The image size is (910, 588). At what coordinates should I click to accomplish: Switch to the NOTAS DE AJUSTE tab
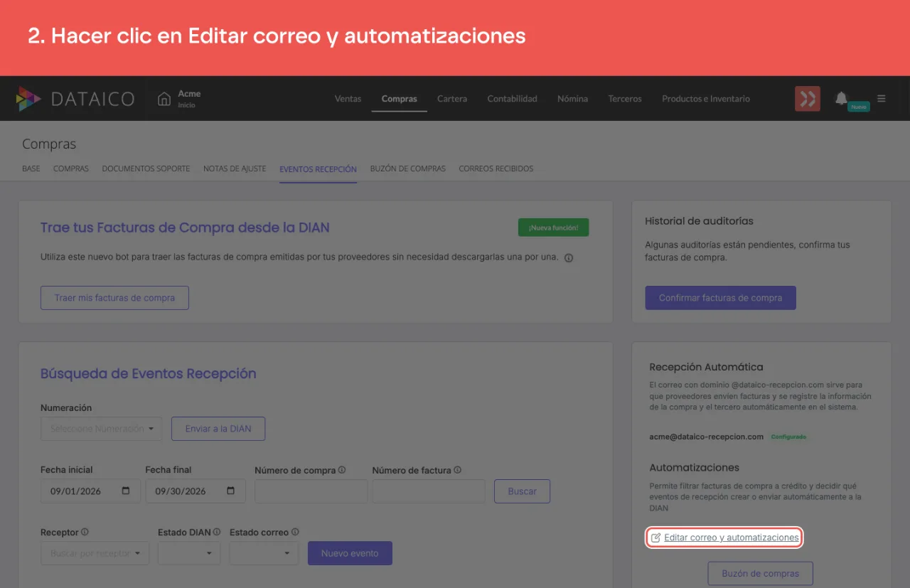click(x=235, y=169)
